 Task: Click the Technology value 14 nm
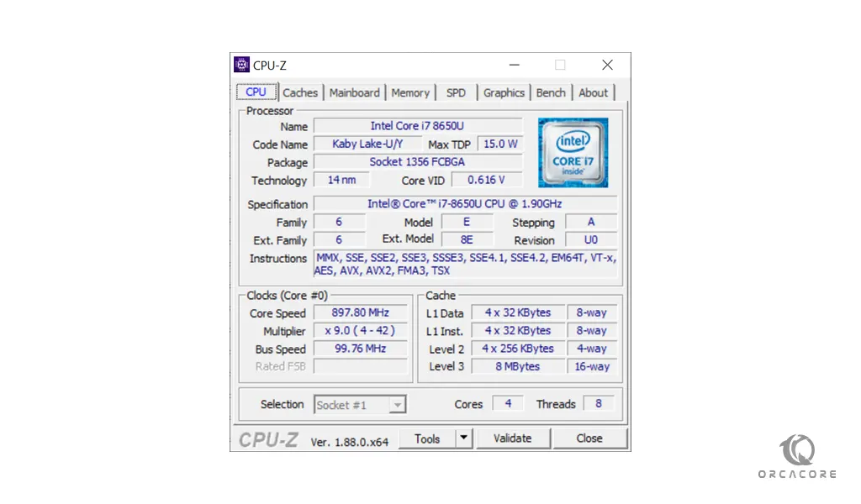(x=341, y=180)
